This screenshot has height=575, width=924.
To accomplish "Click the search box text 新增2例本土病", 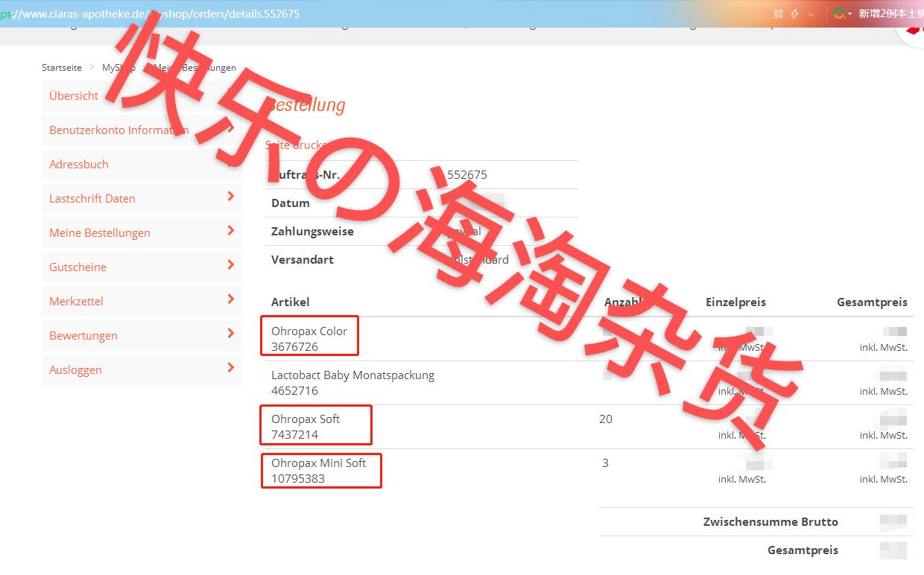I will (x=890, y=13).
